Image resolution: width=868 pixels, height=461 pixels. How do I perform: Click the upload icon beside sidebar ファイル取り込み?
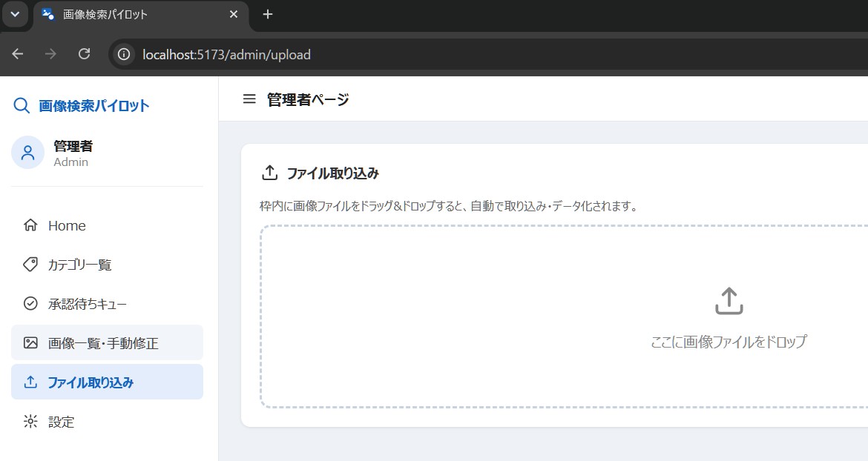point(30,382)
